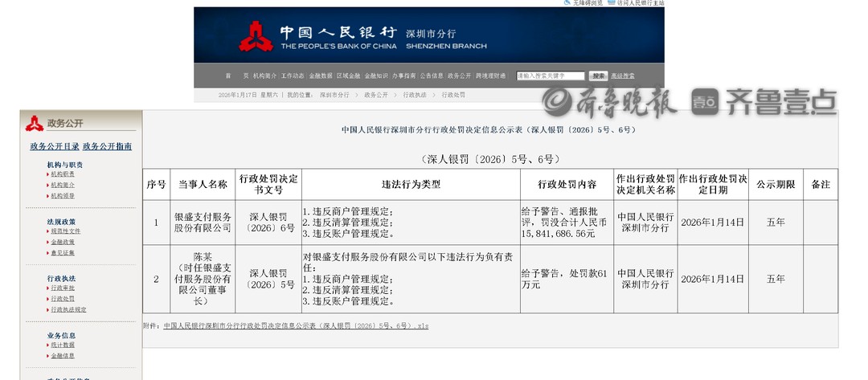Open the 高级搜索 advanced search link

pyautogui.click(x=623, y=76)
